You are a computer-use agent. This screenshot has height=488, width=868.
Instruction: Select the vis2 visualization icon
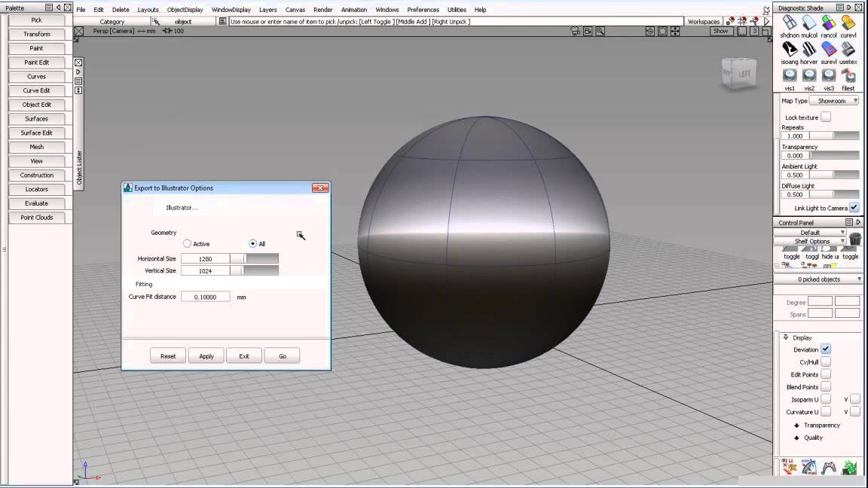pyautogui.click(x=808, y=76)
